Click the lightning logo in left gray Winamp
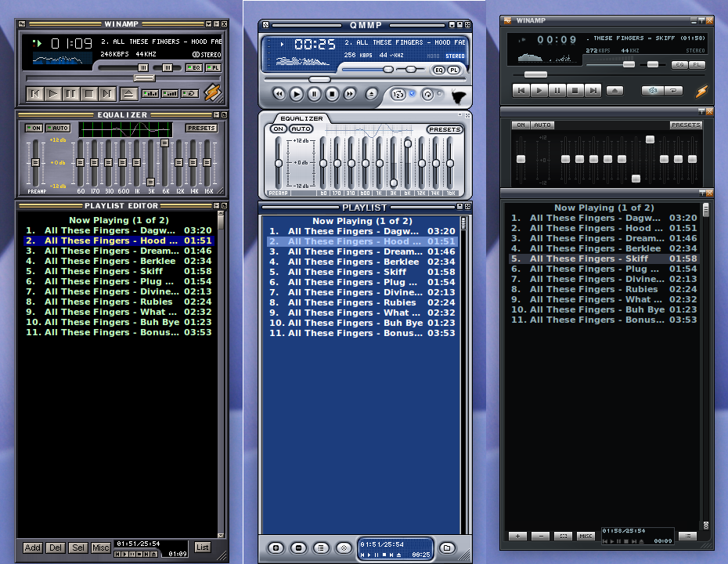Image resolution: width=728 pixels, height=564 pixels. coord(213,92)
